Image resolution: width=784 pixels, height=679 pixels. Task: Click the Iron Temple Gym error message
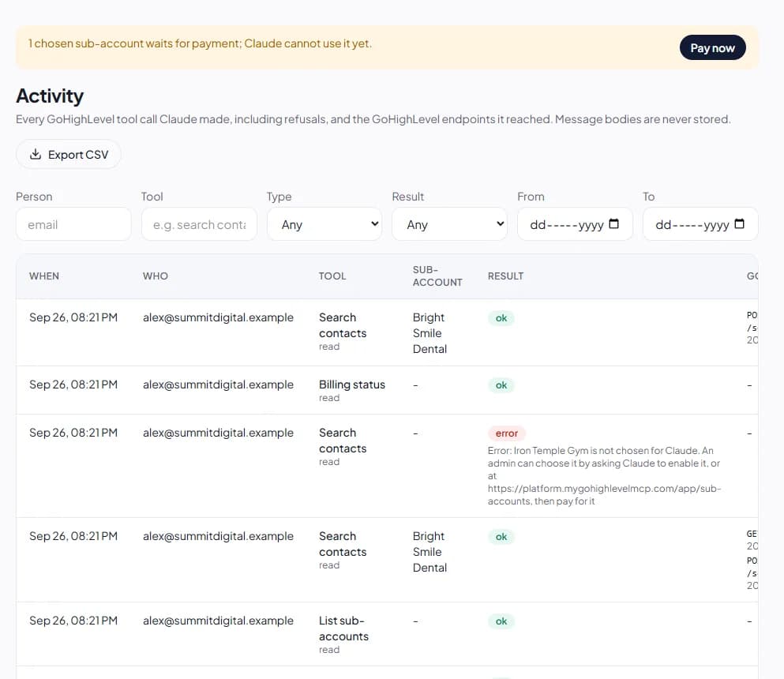(605, 475)
